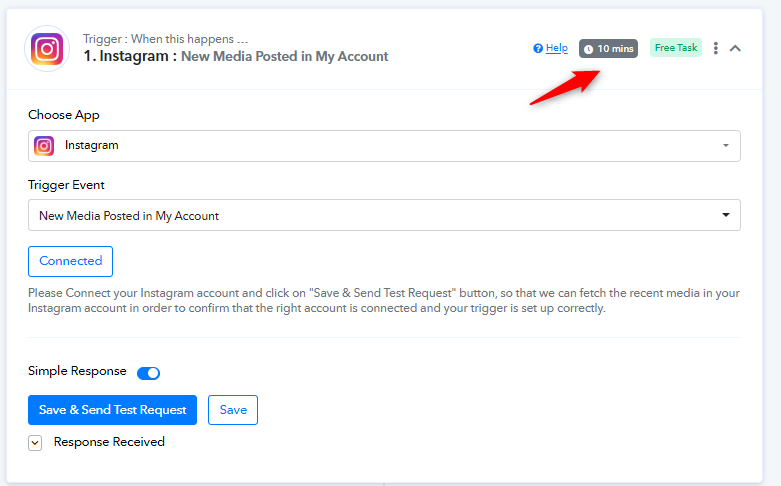The height and width of the screenshot is (486, 781).
Task: Click the blue question mark help icon
Action: point(538,48)
